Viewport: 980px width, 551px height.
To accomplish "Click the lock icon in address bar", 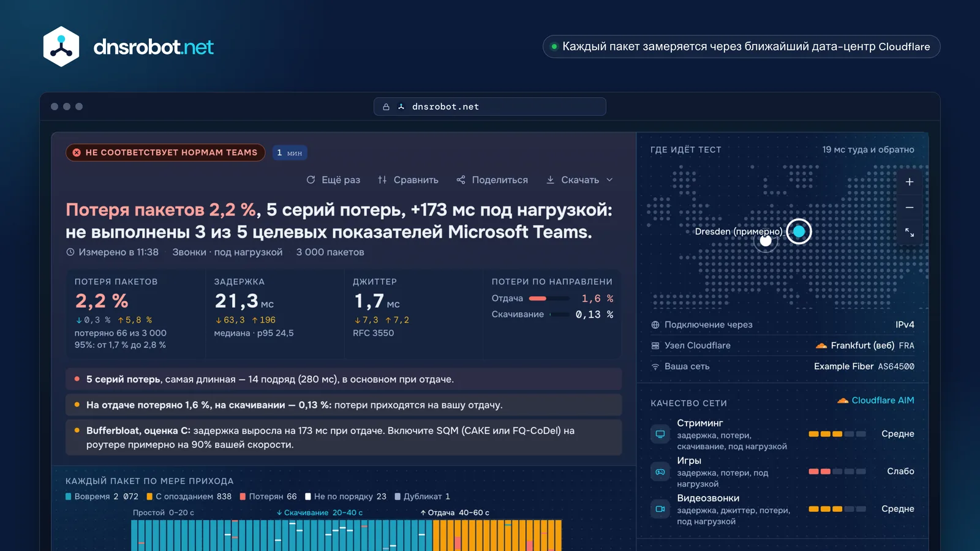I will pos(386,107).
